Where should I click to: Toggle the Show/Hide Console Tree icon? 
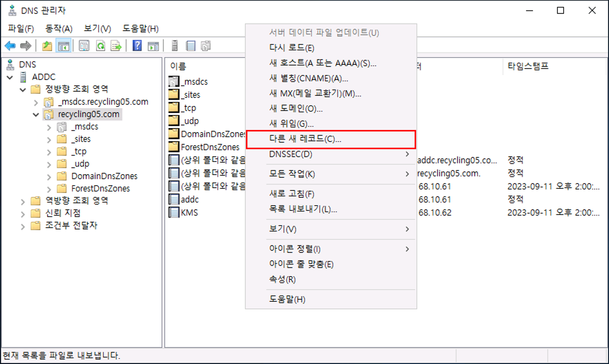[63, 46]
